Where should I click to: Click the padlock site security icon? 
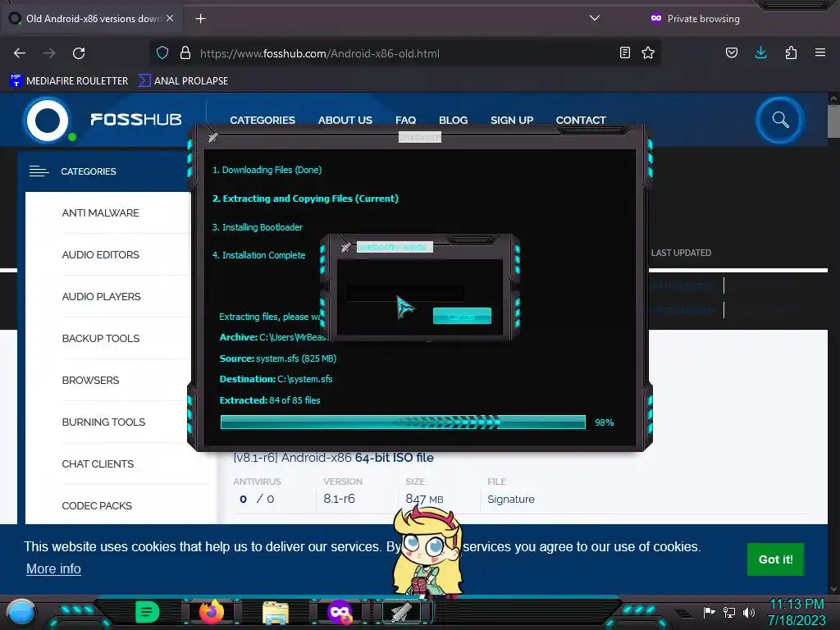coord(185,53)
